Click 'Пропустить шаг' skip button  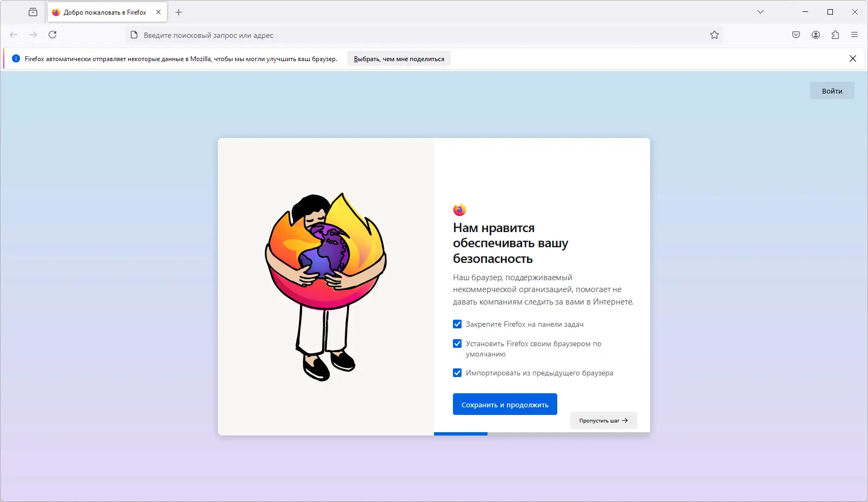pyautogui.click(x=603, y=420)
